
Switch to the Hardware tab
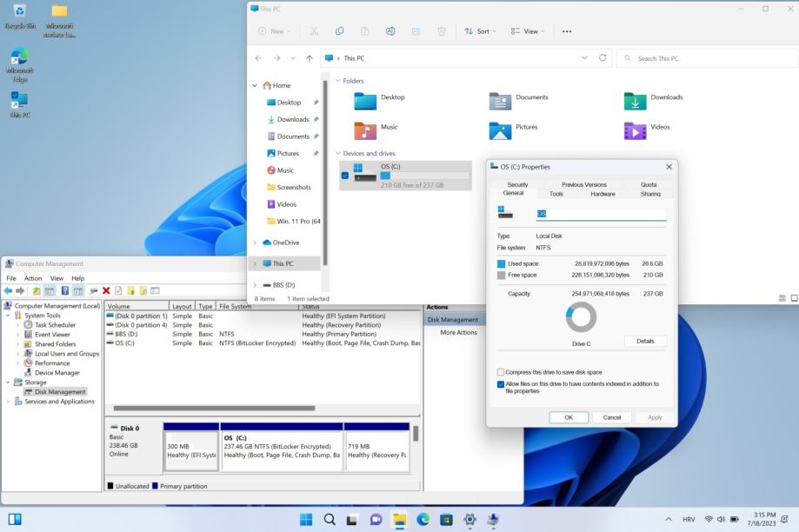(603, 194)
